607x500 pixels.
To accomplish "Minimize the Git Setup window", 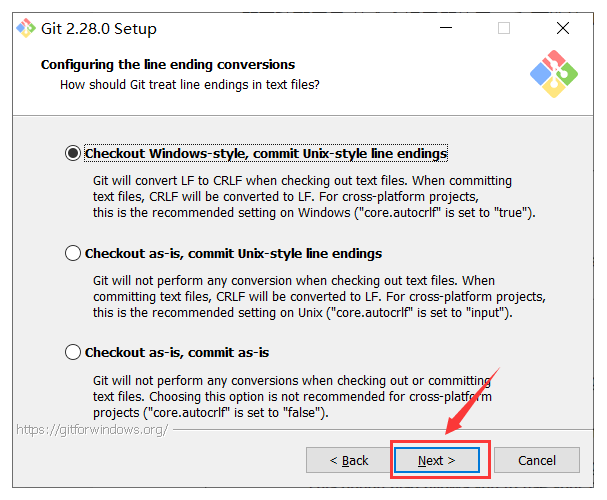I will tap(446, 28).
